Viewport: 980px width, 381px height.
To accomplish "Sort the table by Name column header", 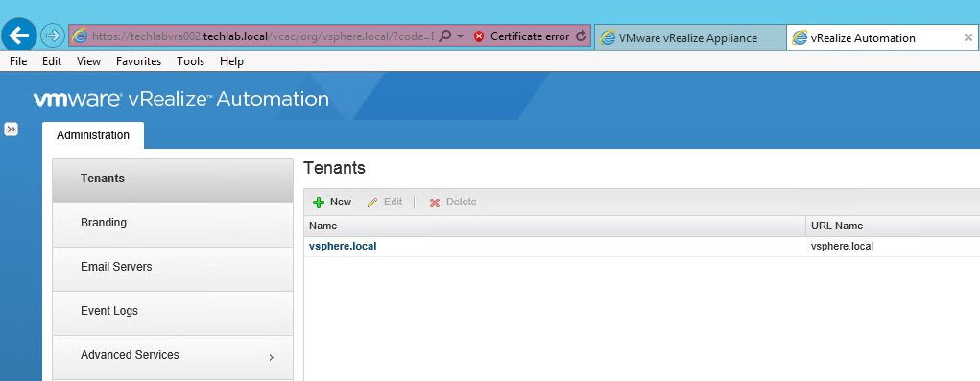I will point(555,226).
